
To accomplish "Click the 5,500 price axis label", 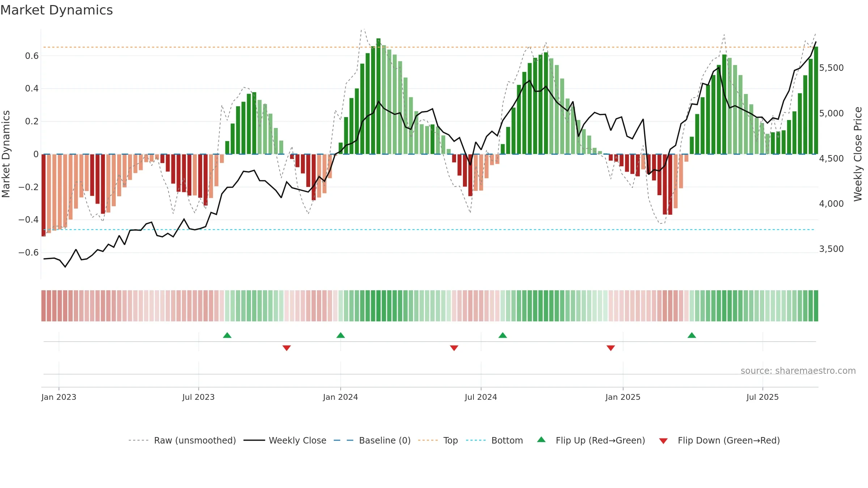I will click(x=831, y=68).
